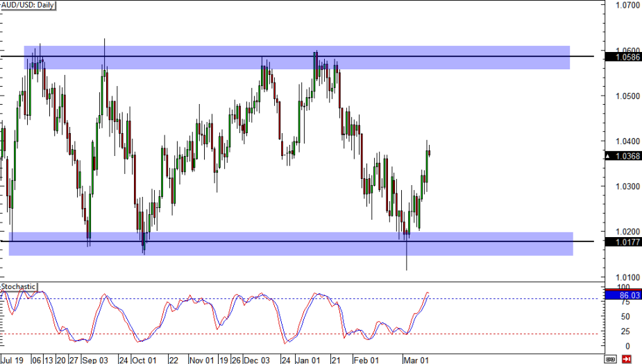Screen dimensions: 642x364
Task: Click the Nov 01 date label
Action: 202,360
